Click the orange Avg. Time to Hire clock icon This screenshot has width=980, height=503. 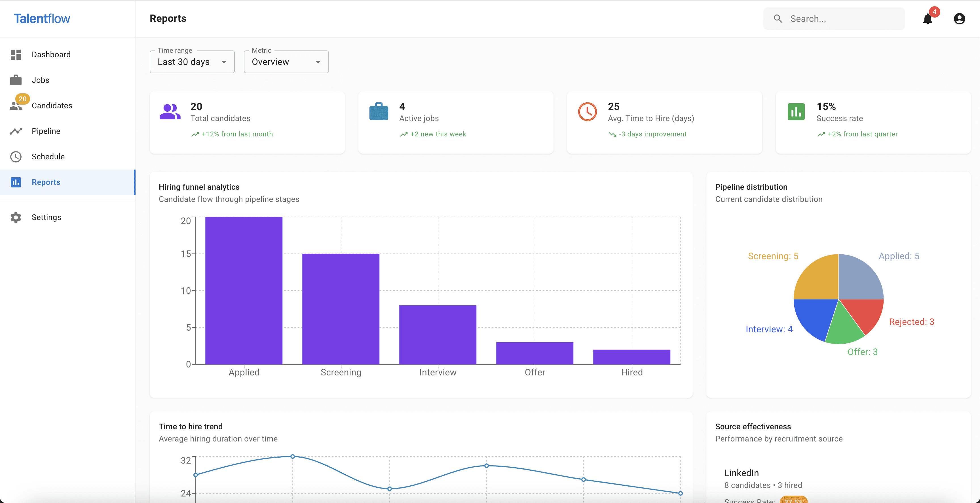[x=587, y=112]
